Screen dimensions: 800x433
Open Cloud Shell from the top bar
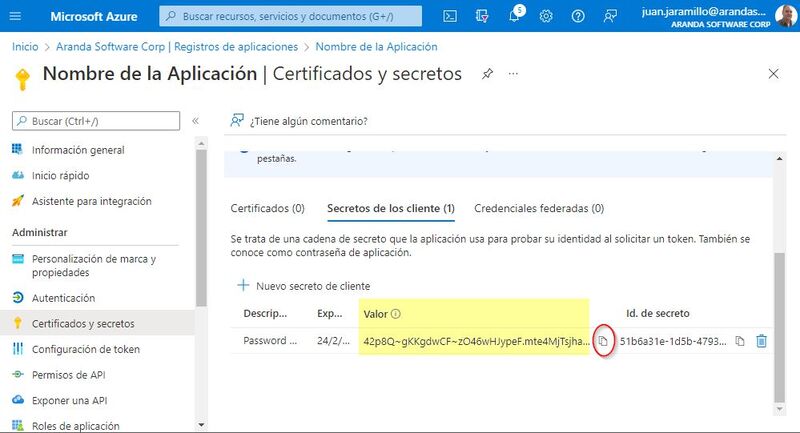pos(451,16)
